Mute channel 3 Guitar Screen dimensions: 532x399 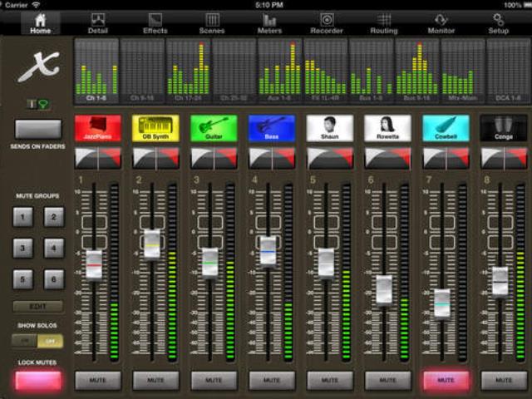click(x=214, y=381)
